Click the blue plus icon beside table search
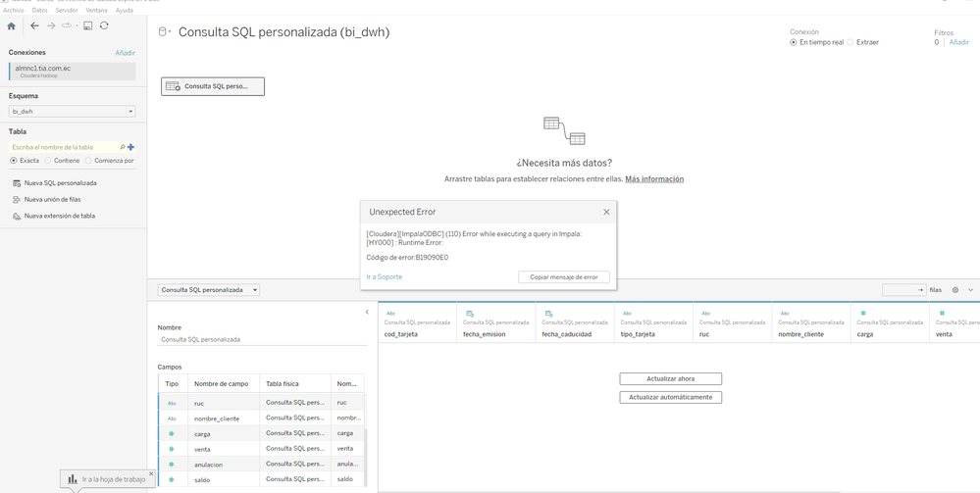980x493 pixels. click(x=130, y=147)
